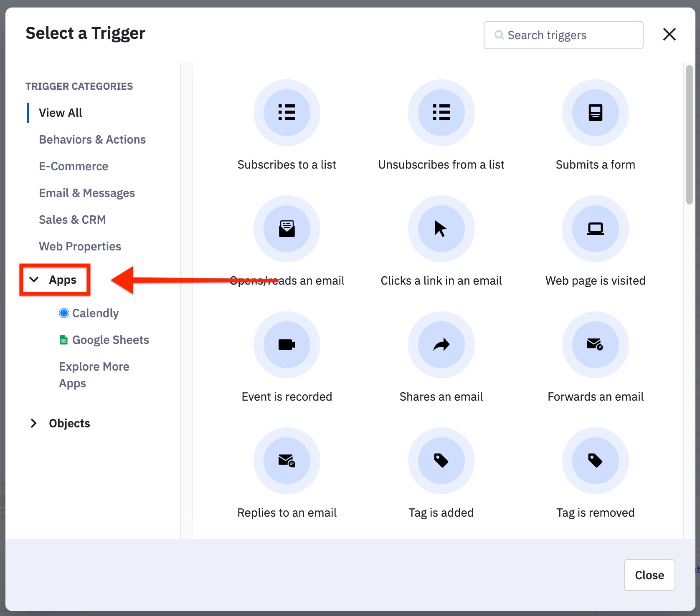Open the Behaviors & Actions category
The width and height of the screenshot is (700, 616).
pyautogui.click(x=92, y=139)
